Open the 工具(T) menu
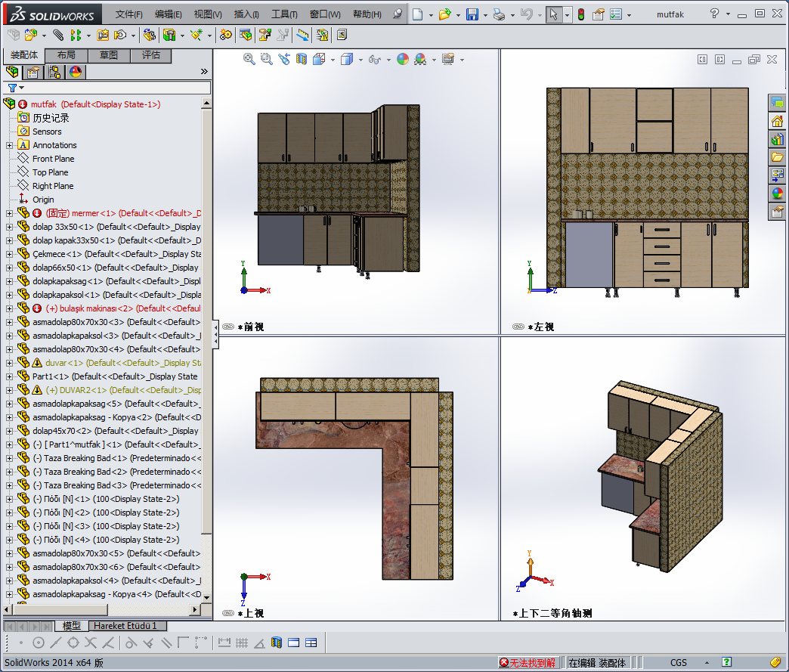 click(286, 14)
